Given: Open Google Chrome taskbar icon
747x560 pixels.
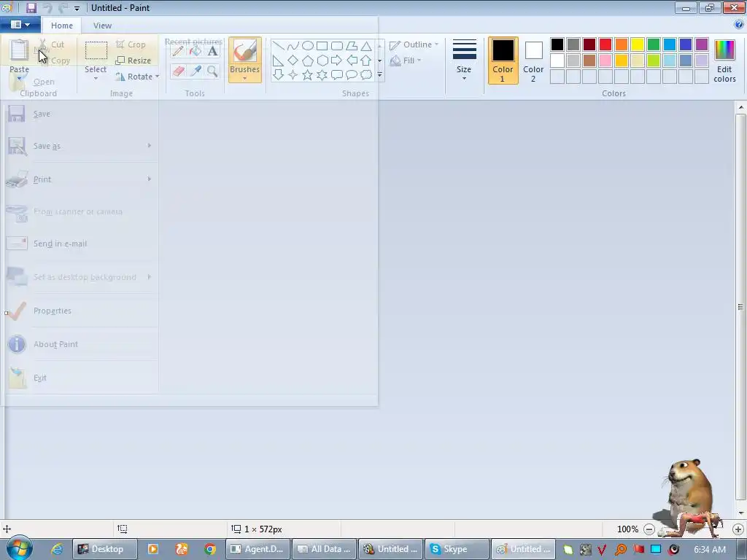Looking at the screenshot, I should pos(210,549).
